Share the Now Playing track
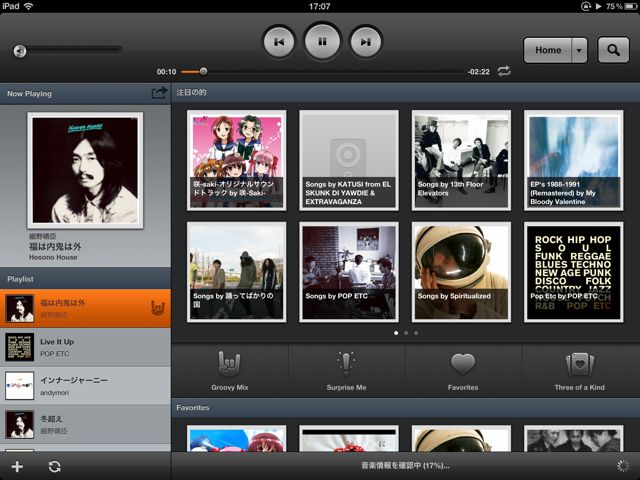 pos(159,93)
